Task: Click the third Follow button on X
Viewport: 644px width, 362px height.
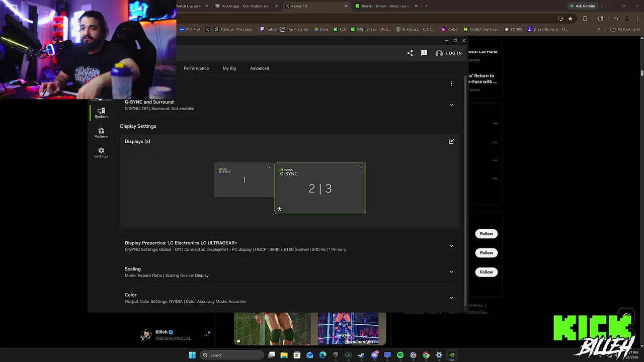Action: tap(487, 272)
